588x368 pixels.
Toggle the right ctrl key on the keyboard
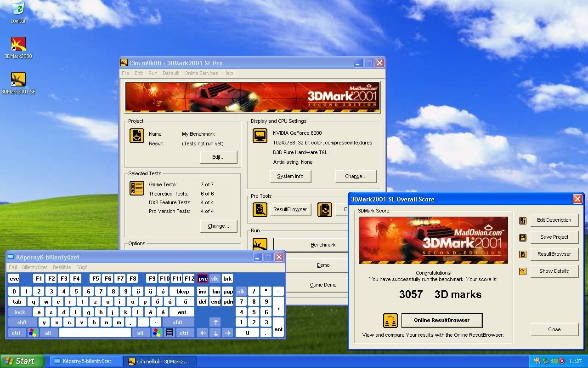tap(184, 333)
